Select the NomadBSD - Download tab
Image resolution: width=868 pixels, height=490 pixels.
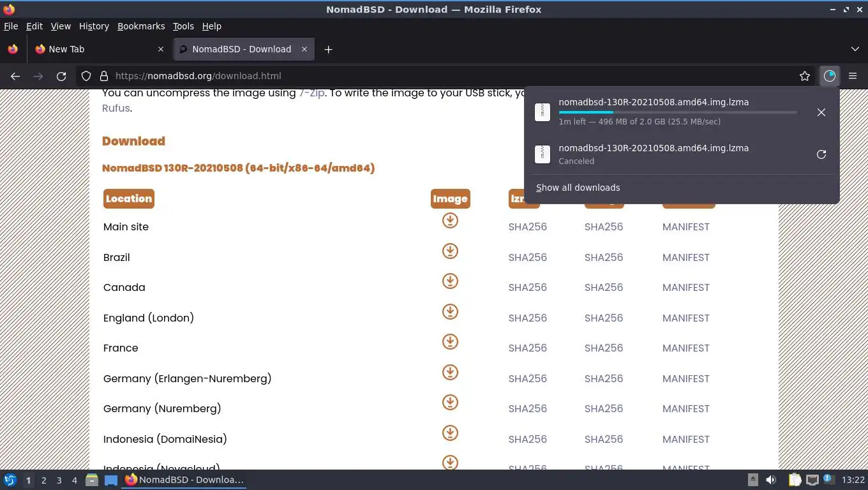point(243,49)
